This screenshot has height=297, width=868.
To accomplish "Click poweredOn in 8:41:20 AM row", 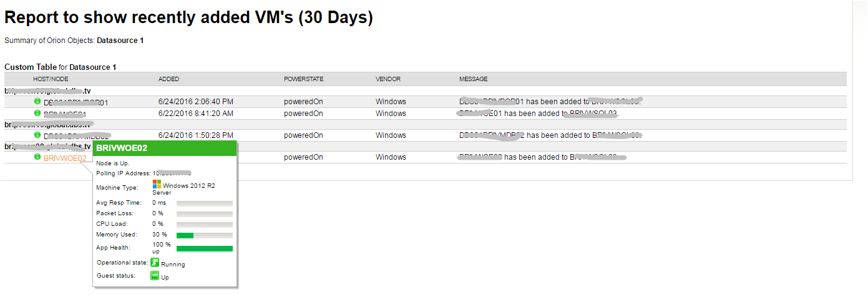I will [x=303, y=114].
